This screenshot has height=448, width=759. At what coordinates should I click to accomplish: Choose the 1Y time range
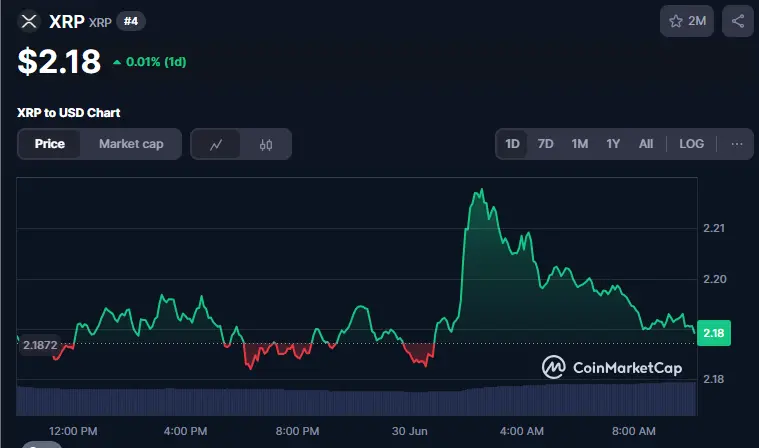pos(613,144)
